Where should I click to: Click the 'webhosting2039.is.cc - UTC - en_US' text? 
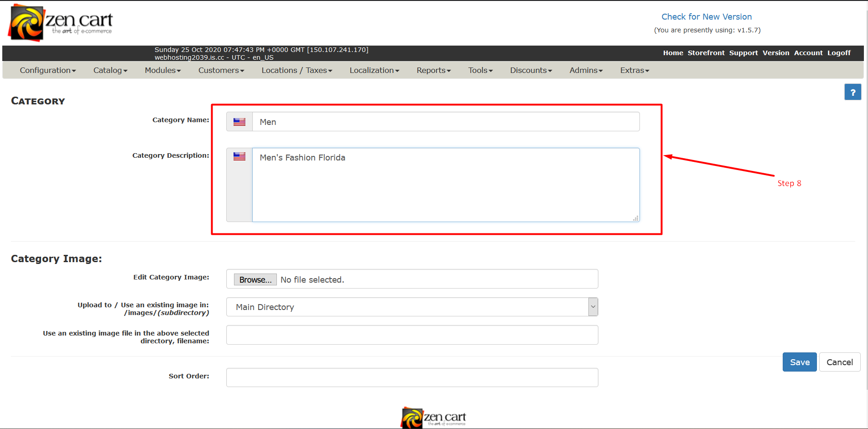[214, 57]
